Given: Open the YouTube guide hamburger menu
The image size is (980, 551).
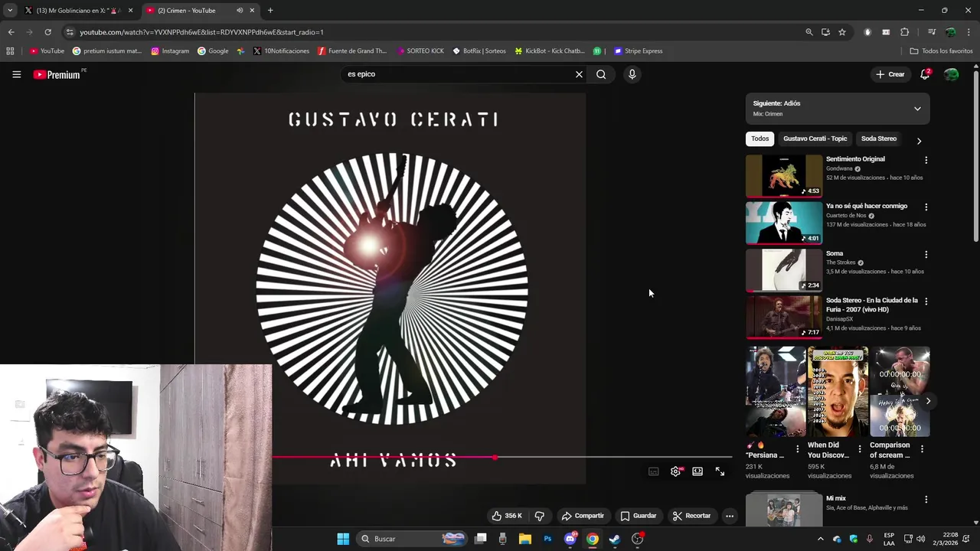Looking at the screenshot, I should [16, 74].
